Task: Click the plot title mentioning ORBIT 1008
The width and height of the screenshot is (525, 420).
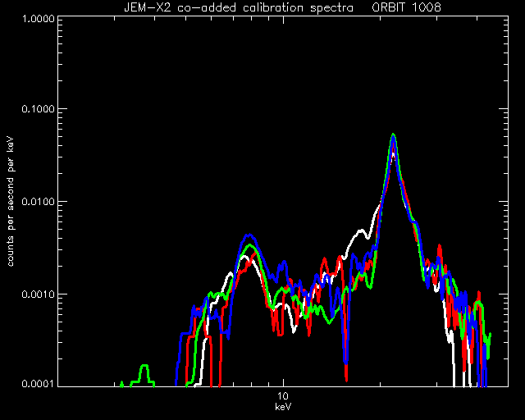Action: [282, 7]
